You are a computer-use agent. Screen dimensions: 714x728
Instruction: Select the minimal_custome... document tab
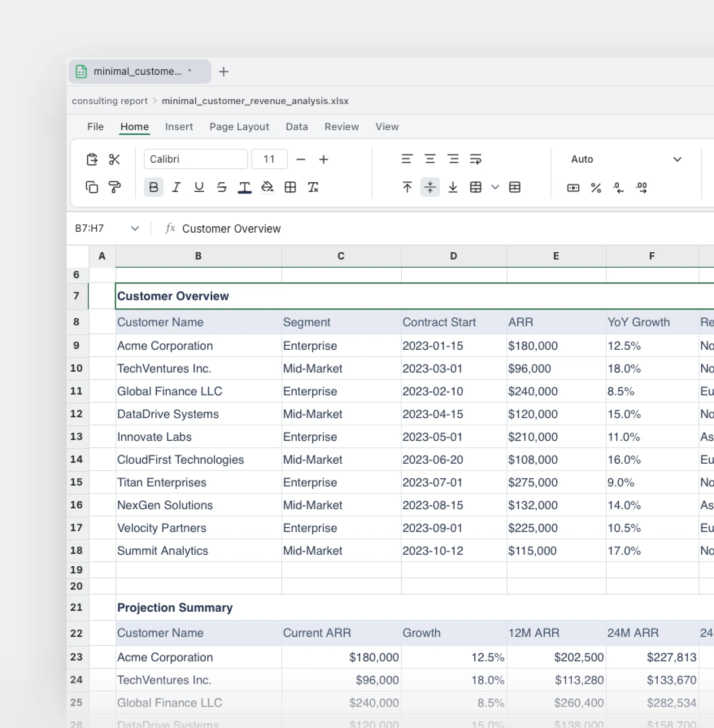[x=139, y=72]
